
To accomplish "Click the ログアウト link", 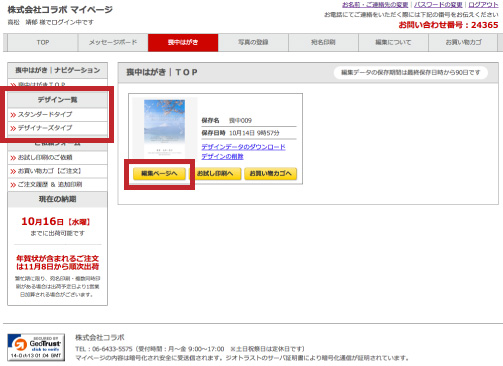I will click(x=483, y=5).
